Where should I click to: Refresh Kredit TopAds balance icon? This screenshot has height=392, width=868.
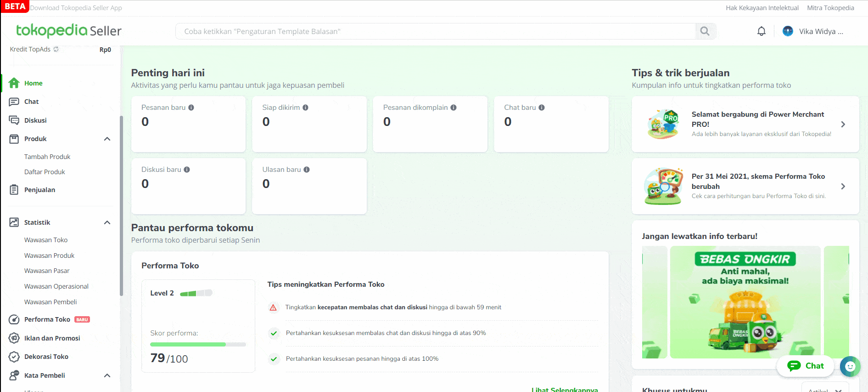[56, 49]
